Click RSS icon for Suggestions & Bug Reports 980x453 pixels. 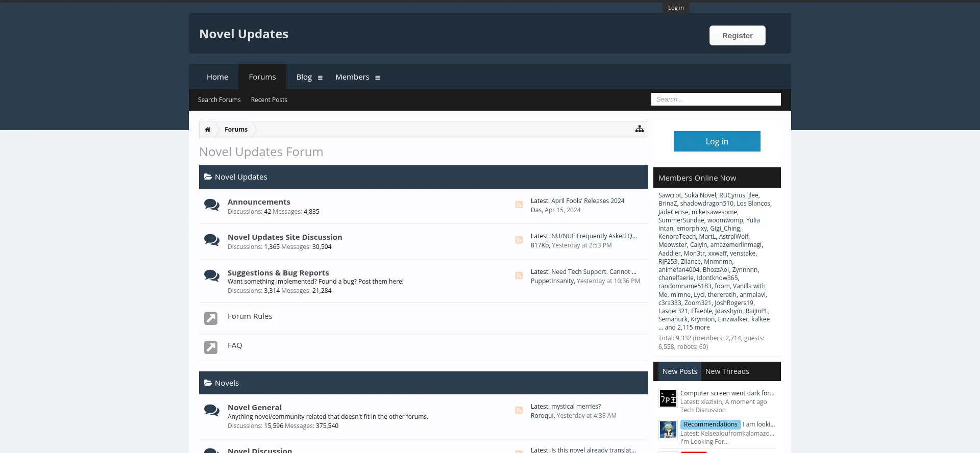tap(519, 276)
